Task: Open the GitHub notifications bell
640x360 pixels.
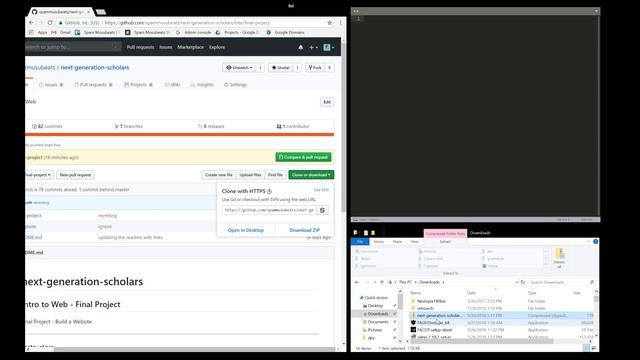Action: tap(300, 47)
